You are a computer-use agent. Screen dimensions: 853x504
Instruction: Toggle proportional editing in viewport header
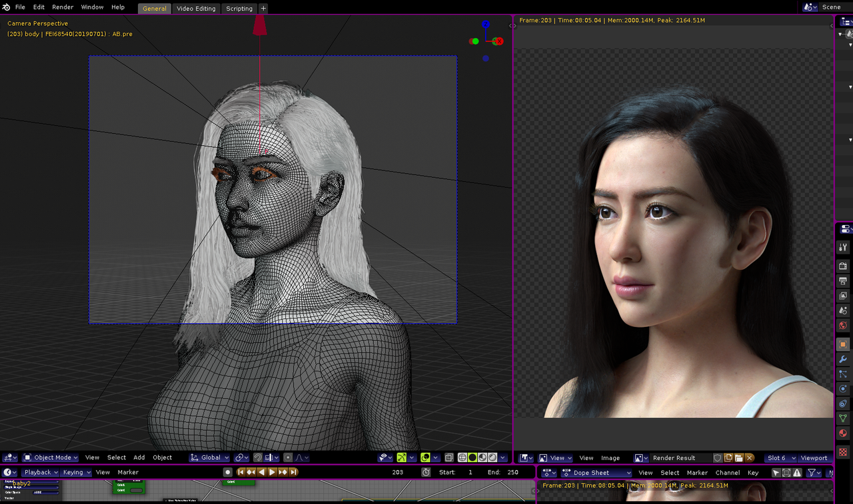pos(288,457)
